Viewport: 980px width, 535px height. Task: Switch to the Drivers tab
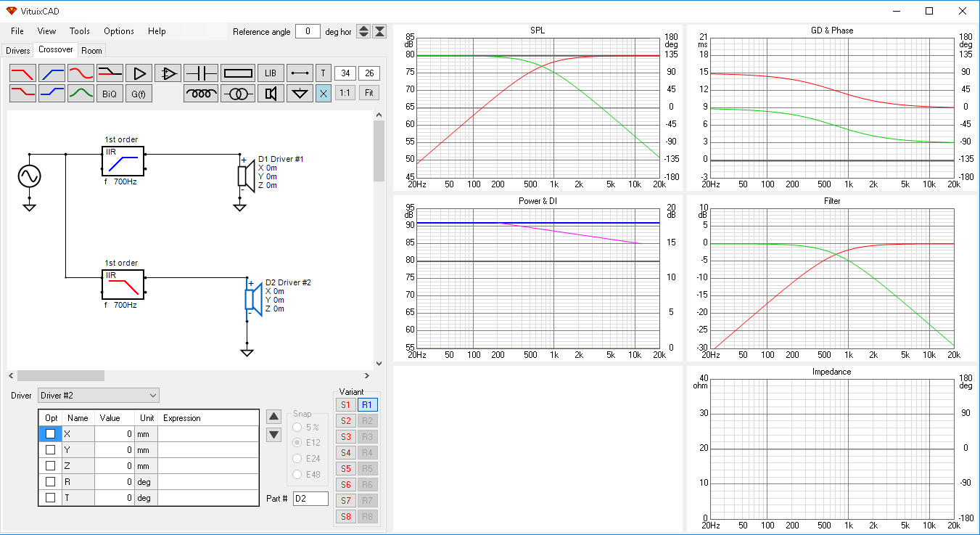[x=18, y=51]
